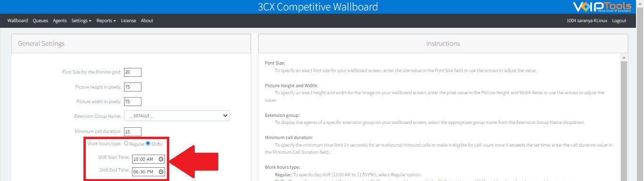
Task: Open the About page
Action: pos(147,21)
